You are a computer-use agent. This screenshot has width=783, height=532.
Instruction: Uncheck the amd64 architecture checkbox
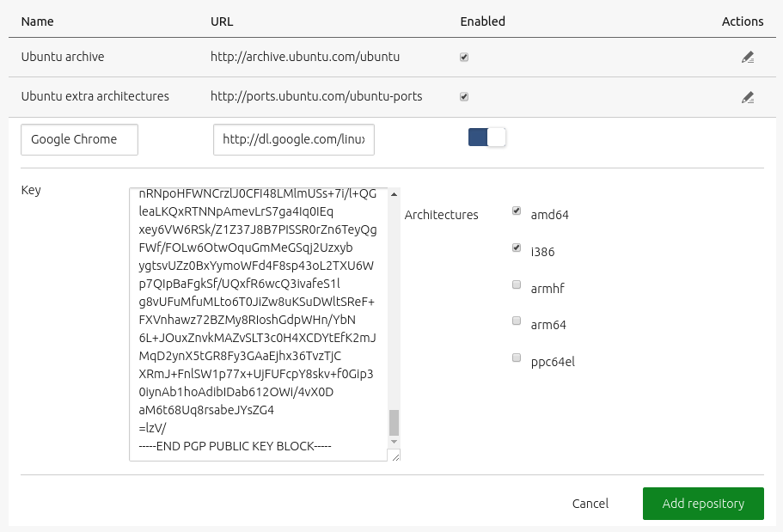pyautogui.click(x=517, y=211)
